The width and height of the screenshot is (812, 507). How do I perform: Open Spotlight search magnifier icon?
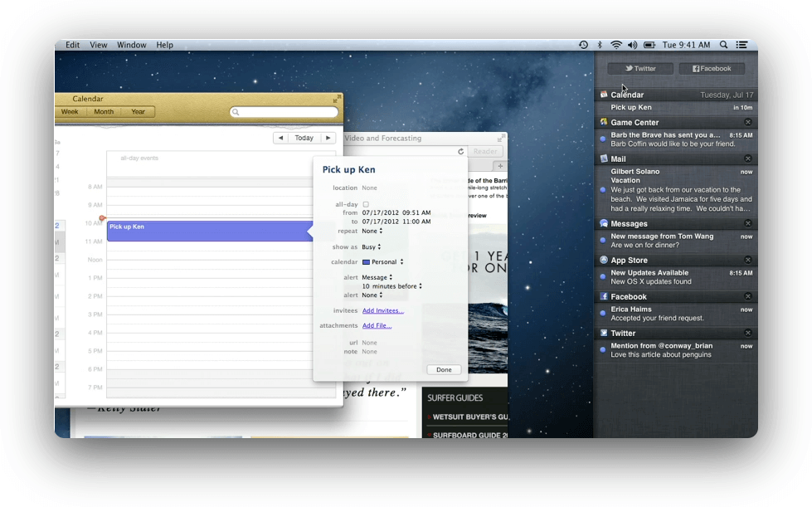723,45
